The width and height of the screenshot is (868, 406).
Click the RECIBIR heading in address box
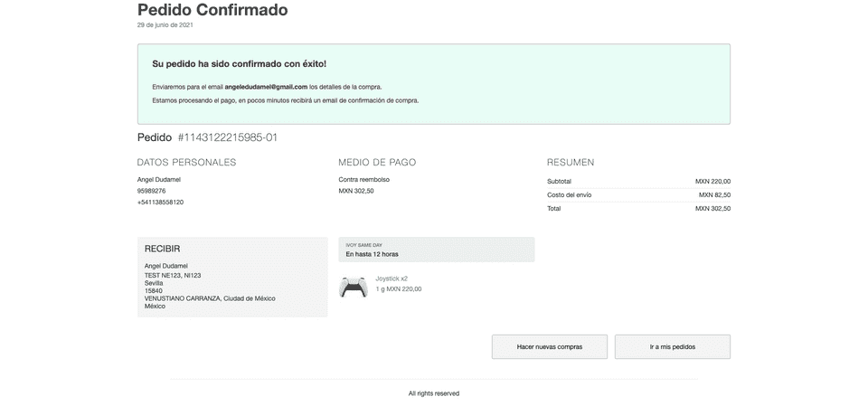162,249
